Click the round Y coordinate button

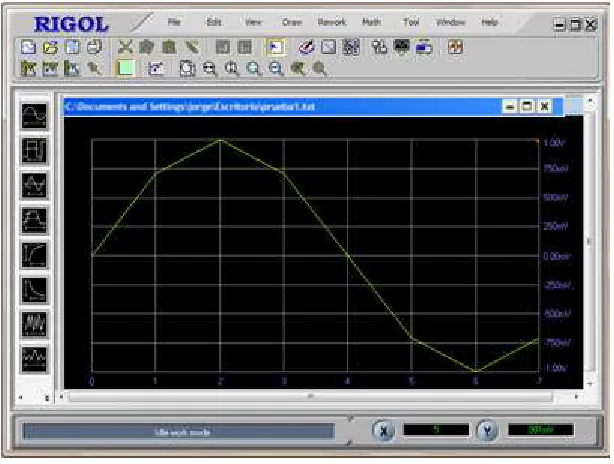(x=487, y=431)
